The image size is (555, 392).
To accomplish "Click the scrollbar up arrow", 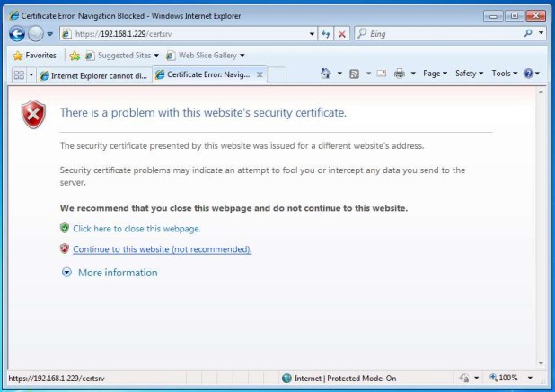I will pyautogui.click(x=541, y=92).
